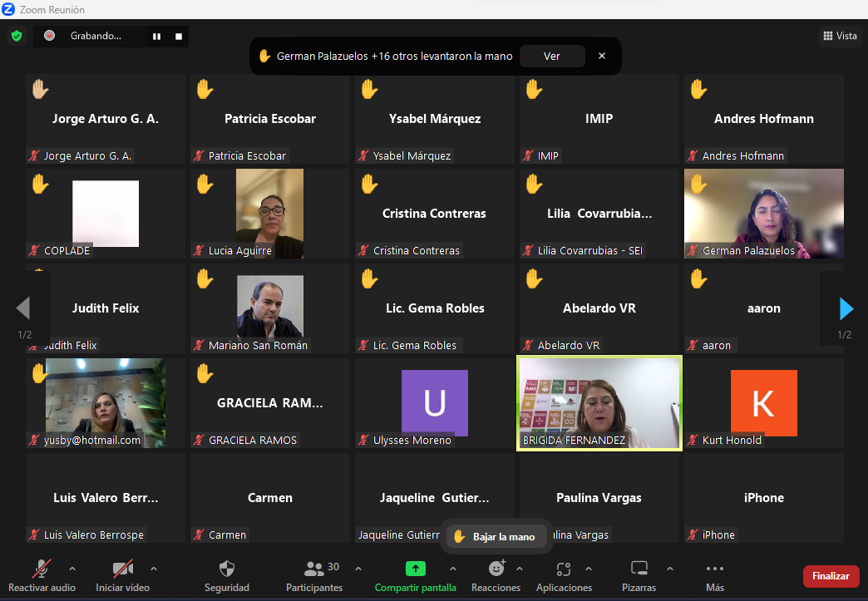Viewport: 868px width, 601px height.
Task: Click the green encryption shield icon
Action: point(17,36)
